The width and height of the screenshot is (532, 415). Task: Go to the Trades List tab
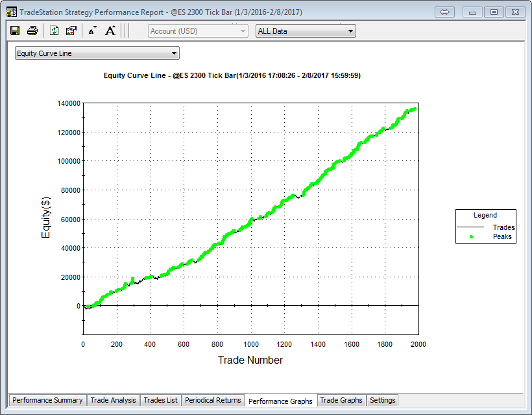tap(160, 400)
